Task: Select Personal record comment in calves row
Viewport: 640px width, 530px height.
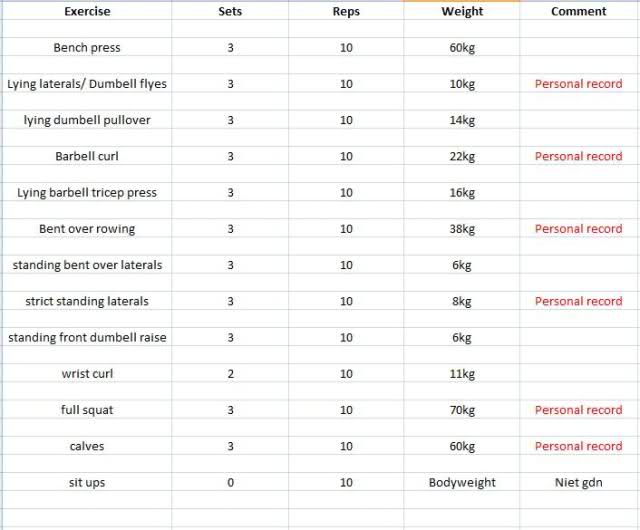Action: 578,446
